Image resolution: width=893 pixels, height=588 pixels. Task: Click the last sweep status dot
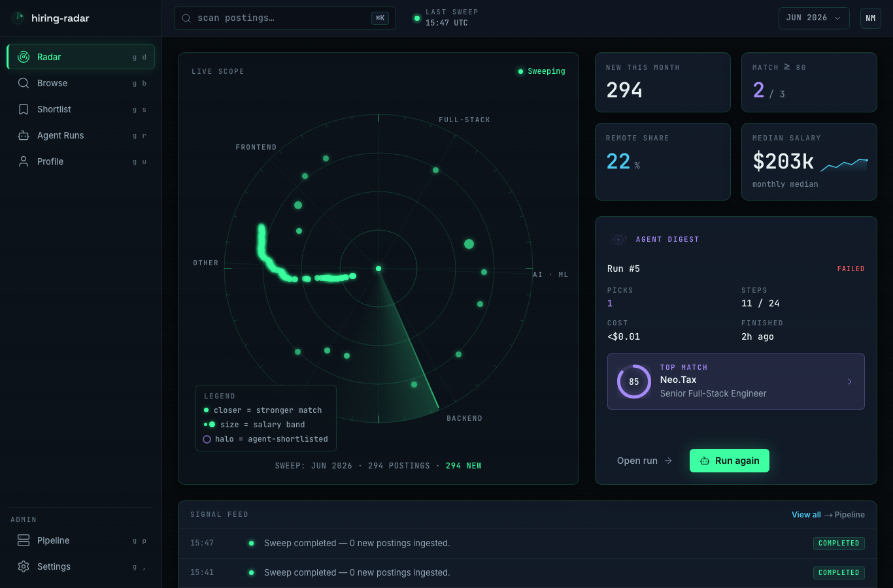click(x=417, y=18)
